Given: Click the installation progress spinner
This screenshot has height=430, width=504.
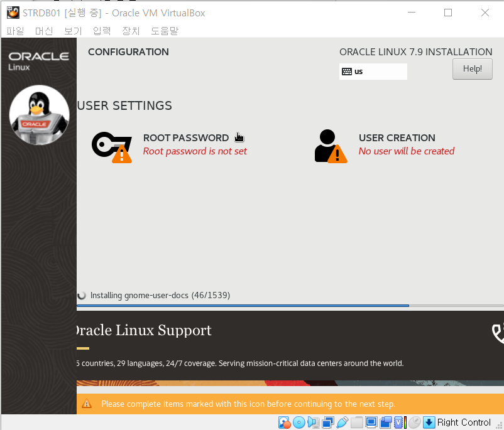Looking at the screenshot, I should coord(82,295).
